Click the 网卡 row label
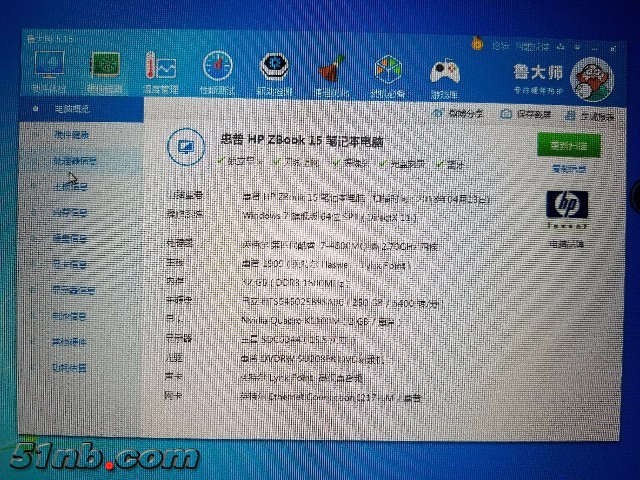This screenshot has width=640, height=480. click(x=173, y=395)
